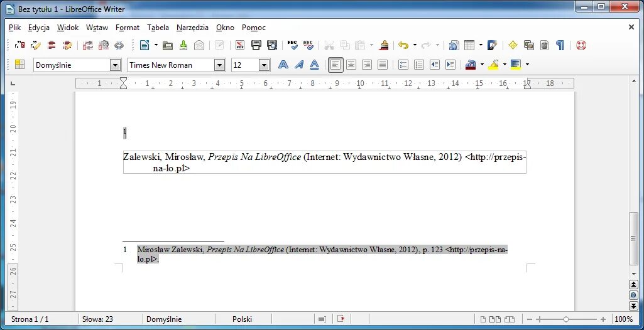This screenshot has height=330, width=644.
Task: Click the Open file folder icon
Action: 168,45
